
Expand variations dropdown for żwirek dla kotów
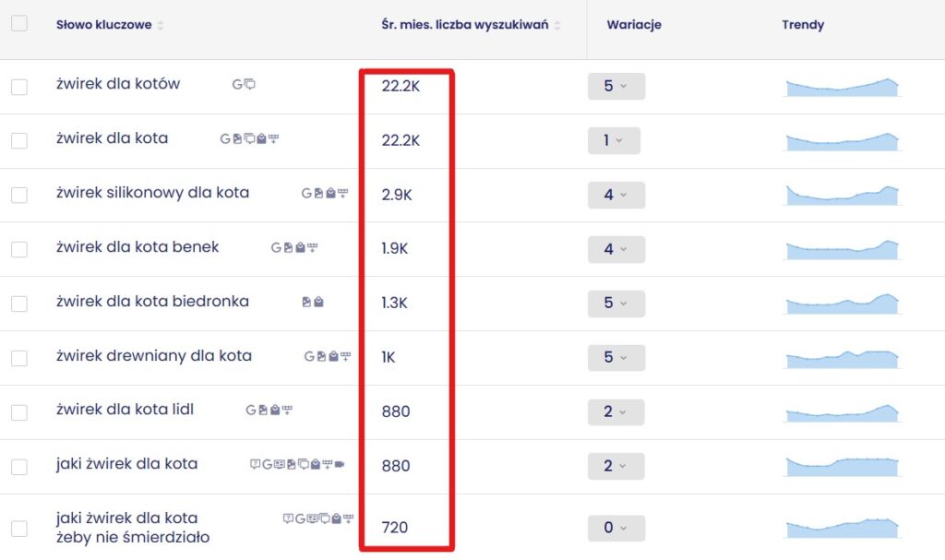[616, 86]
